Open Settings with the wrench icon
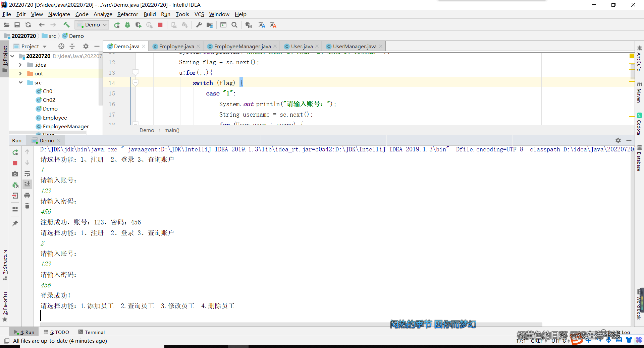This screenshot has height=348, width=644. click(x=199, y=25)
